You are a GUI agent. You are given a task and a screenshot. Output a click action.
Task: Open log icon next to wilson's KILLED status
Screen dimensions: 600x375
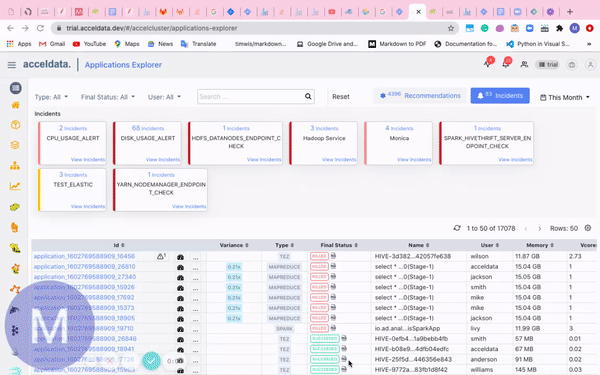(x=333, y=256)
